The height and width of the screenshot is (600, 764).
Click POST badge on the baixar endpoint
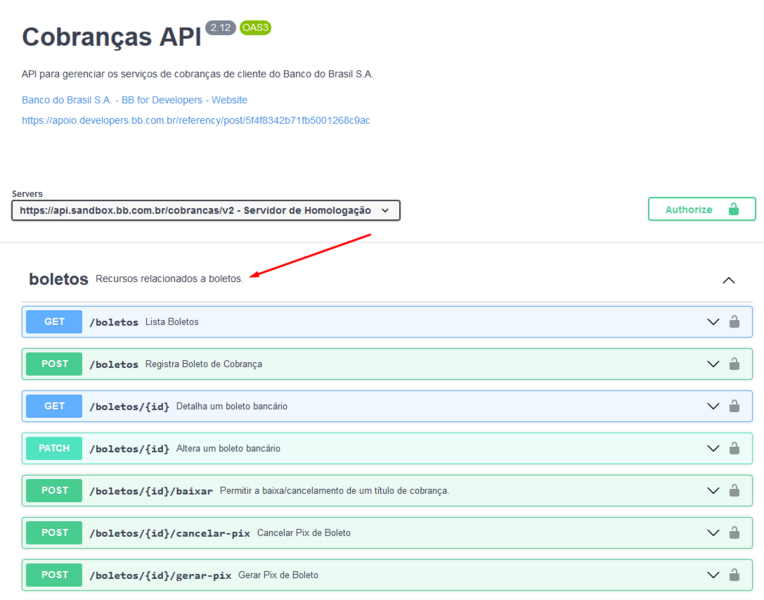tap(54, 490)
